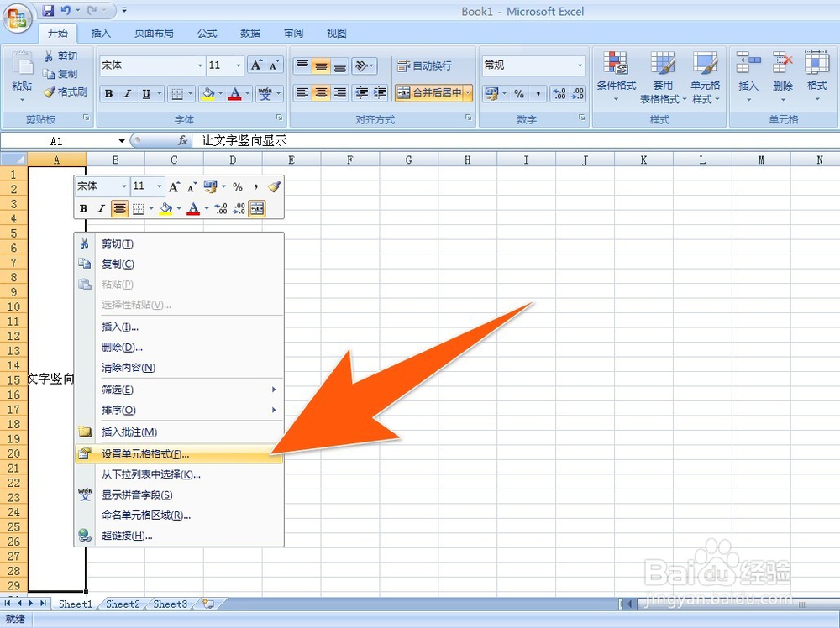Switch to 公式 ribbon tab
The image size is (840, 628).
(207, 34)
